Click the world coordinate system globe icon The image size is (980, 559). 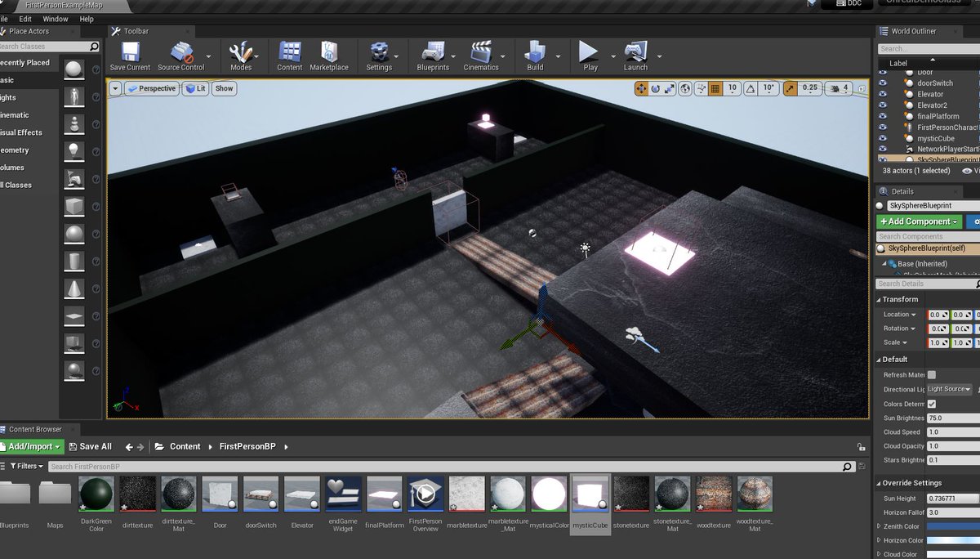click(x=685, y=88)
